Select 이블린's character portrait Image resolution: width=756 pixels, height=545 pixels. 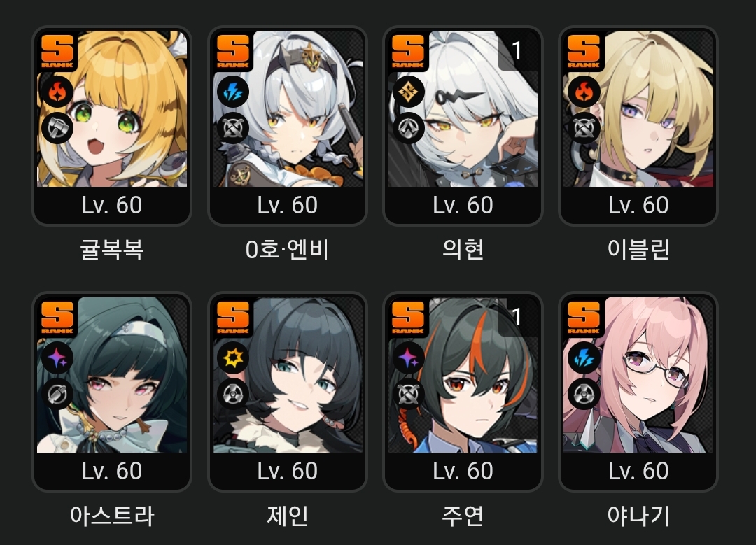coord(638,109)
